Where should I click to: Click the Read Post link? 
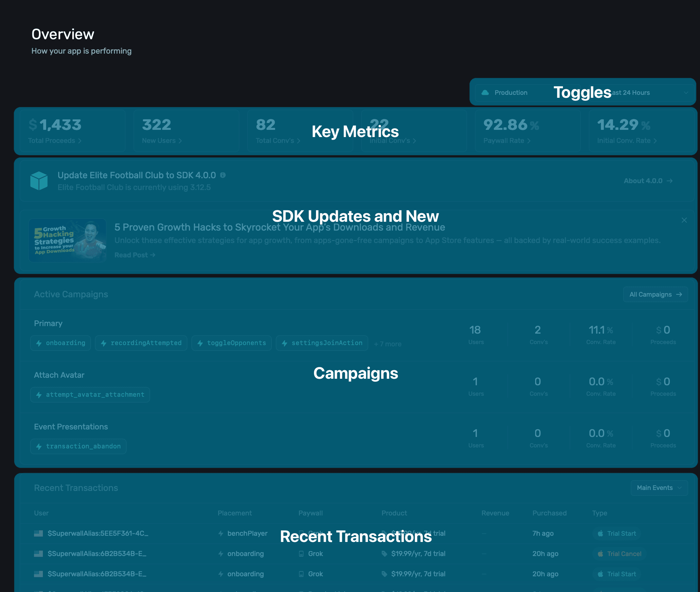(x=134, y=255)
